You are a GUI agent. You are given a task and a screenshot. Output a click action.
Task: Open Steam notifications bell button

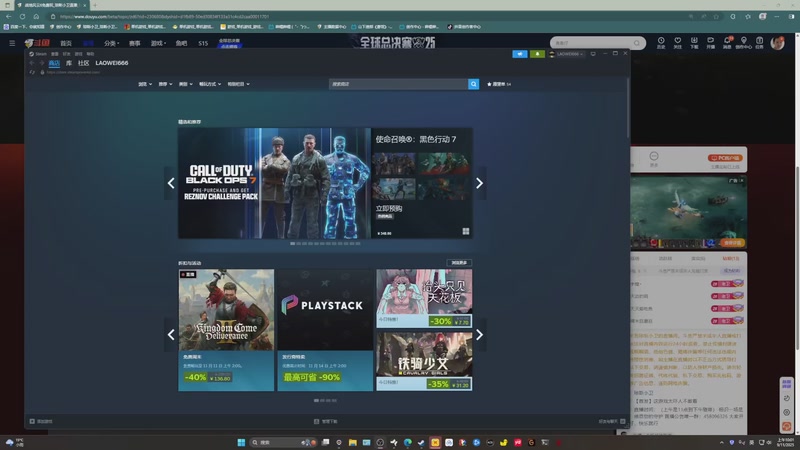coord(537,54)
